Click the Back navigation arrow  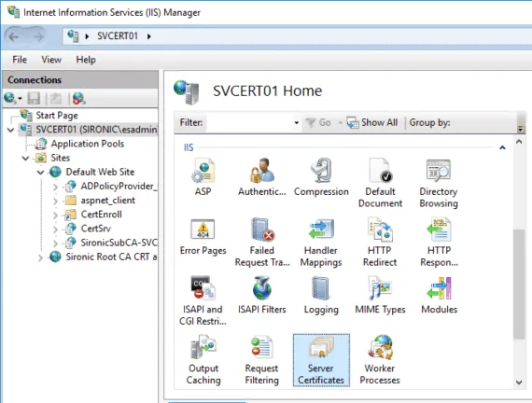[14, 36]
